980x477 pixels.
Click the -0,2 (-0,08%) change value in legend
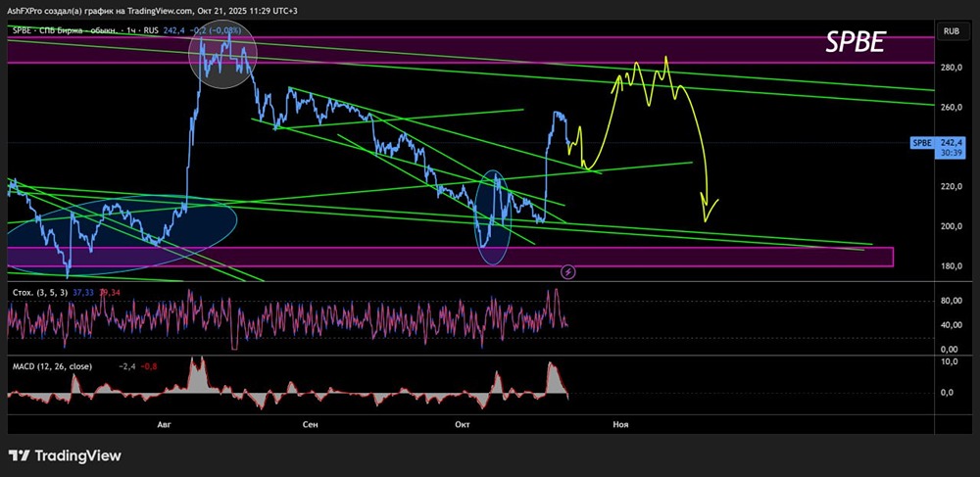point(215,29)
